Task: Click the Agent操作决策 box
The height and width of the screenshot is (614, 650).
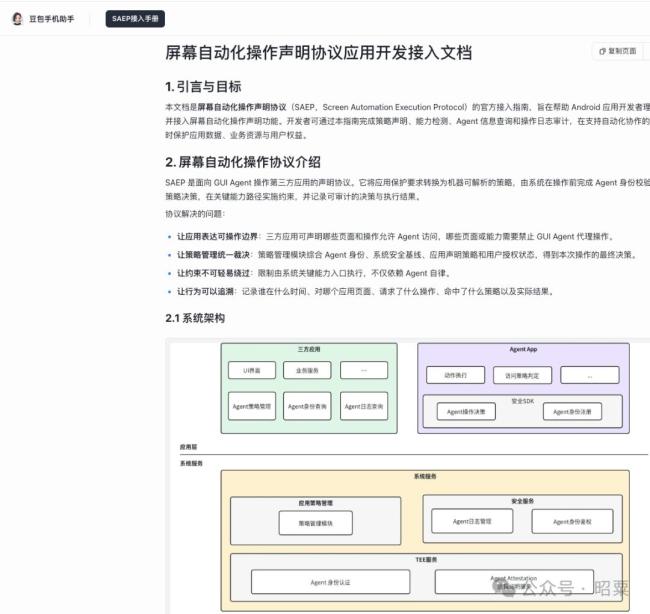Action: coord(466,412)
